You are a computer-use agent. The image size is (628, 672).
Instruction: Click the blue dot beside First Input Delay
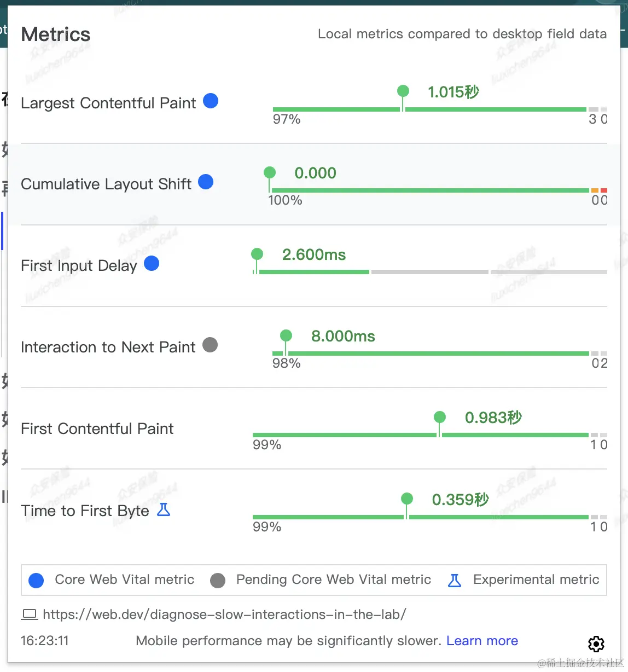[151, 263]
